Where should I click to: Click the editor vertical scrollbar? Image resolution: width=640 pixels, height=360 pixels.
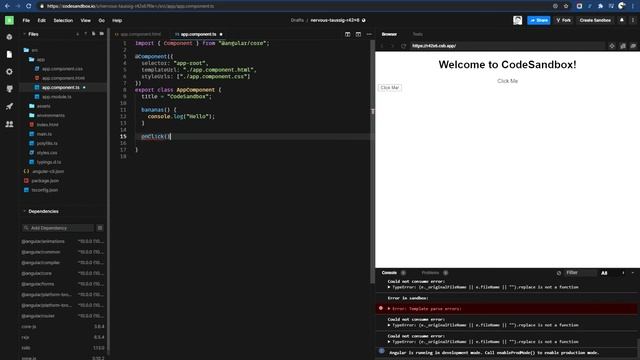(x=372, y=163)
